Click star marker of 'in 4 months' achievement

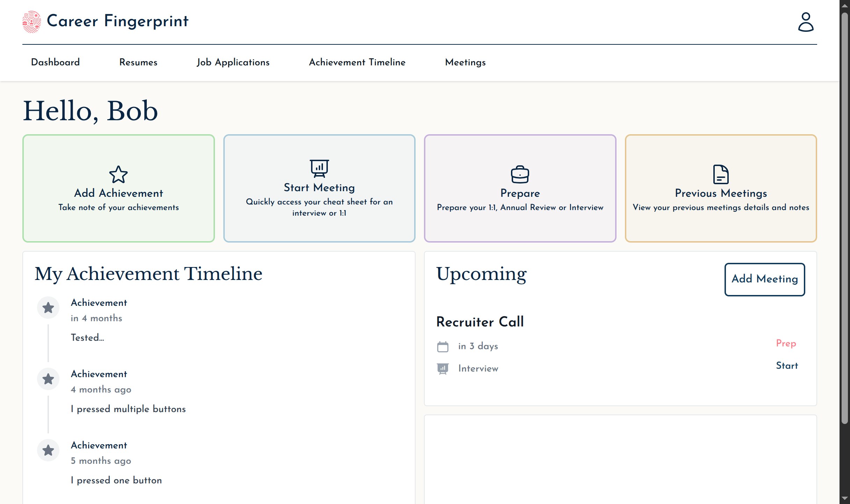(48, 308)
